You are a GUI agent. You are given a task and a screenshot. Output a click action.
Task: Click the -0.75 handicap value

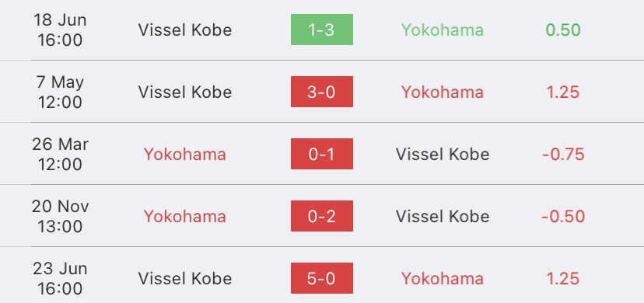(x=563, y=154)
